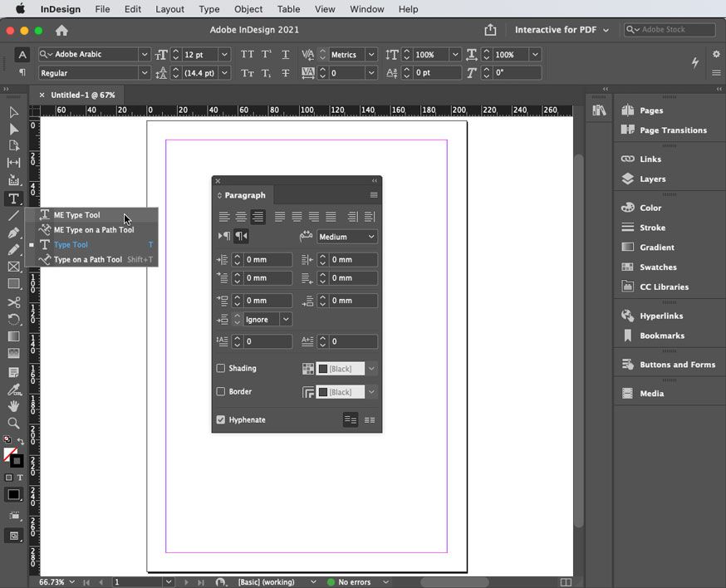
Task: Choose ME Type Tool from flyout
Action: point(76,215)
